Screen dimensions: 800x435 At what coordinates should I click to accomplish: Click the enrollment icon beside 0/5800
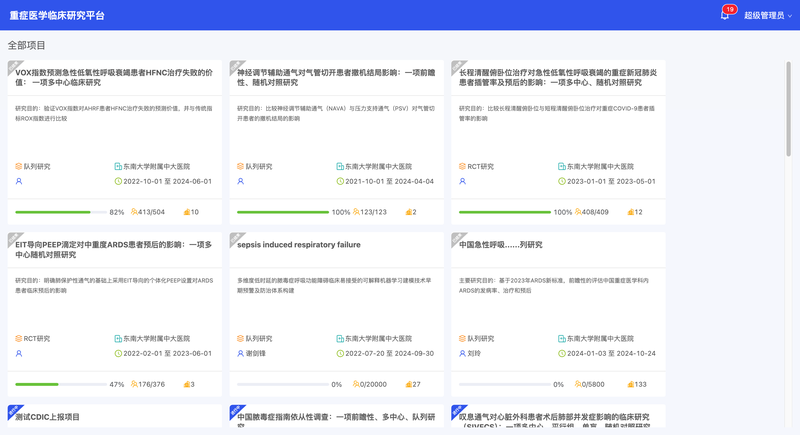578,384
